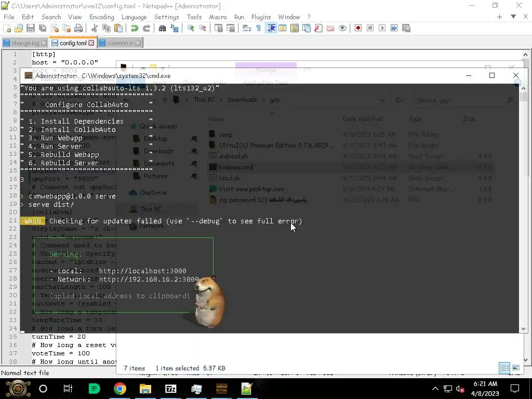Zoom in on the editor text
The width and height of the screenshot is (532, 399).
pos(190,28)
